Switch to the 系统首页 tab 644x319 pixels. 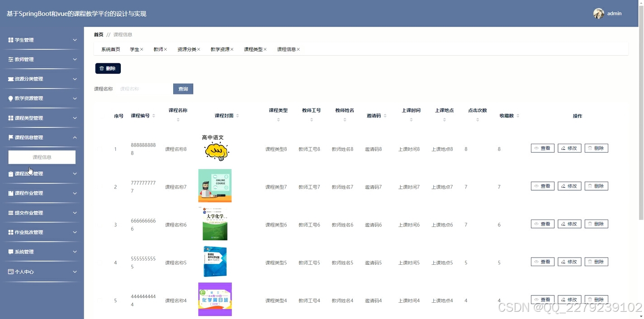coord(110,49)
